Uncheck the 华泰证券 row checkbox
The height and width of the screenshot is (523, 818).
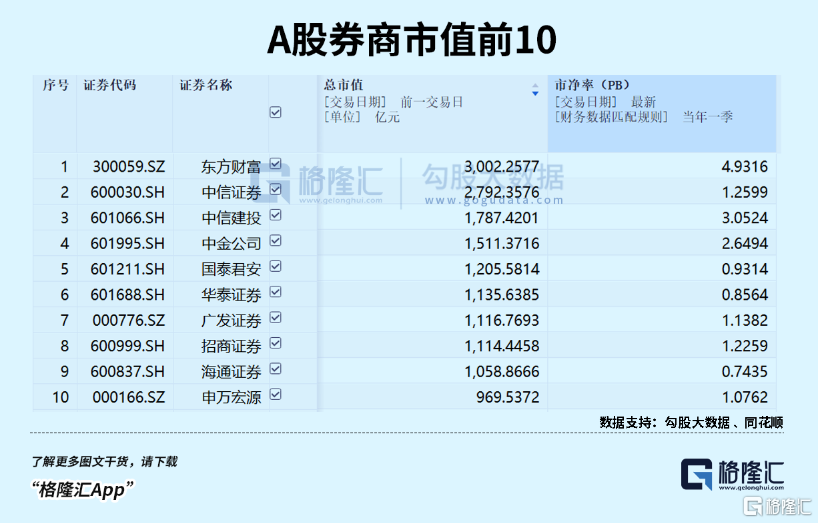click(x=275, y=292)
